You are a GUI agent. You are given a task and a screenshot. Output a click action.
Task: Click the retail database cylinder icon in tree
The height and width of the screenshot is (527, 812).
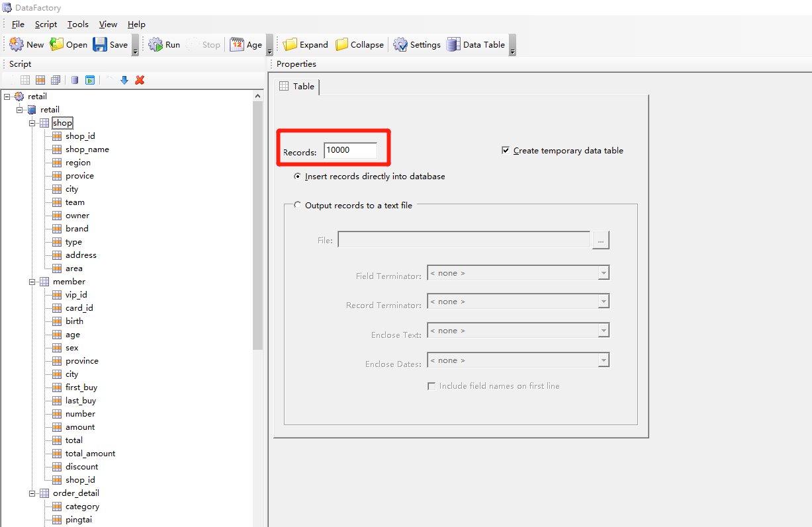(x=32, y=110)
